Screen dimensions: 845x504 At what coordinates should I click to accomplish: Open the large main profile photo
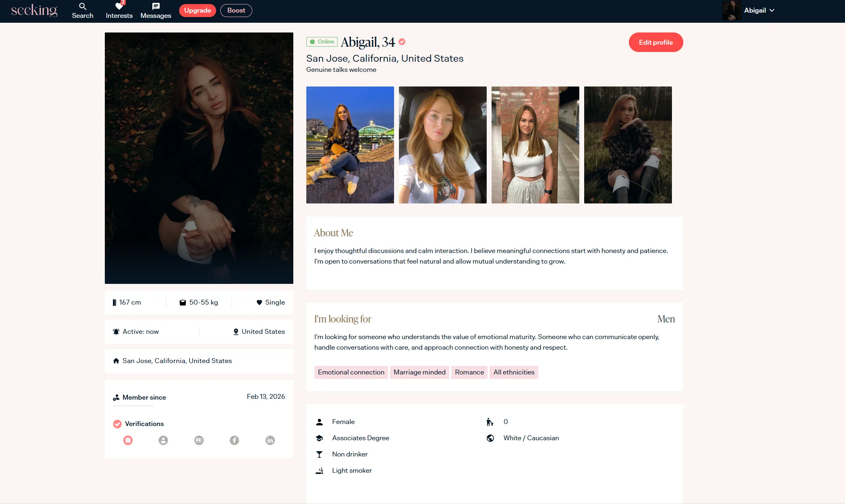coord(199,158)
